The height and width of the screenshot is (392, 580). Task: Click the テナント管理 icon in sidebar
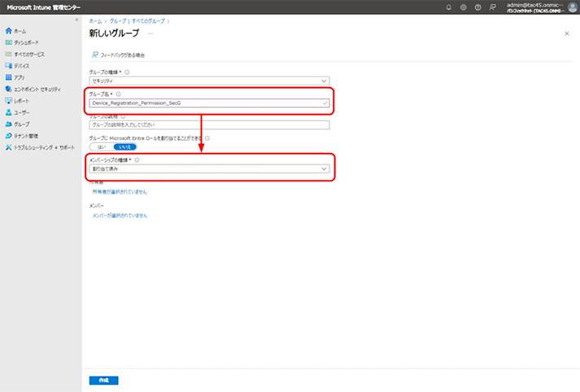click(x=8, y=136)
